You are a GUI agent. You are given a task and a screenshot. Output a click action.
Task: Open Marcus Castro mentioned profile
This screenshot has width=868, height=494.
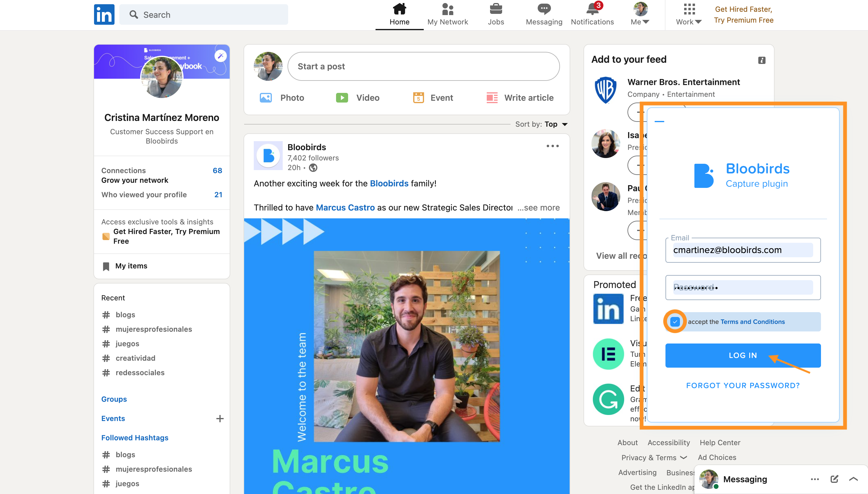345,207
